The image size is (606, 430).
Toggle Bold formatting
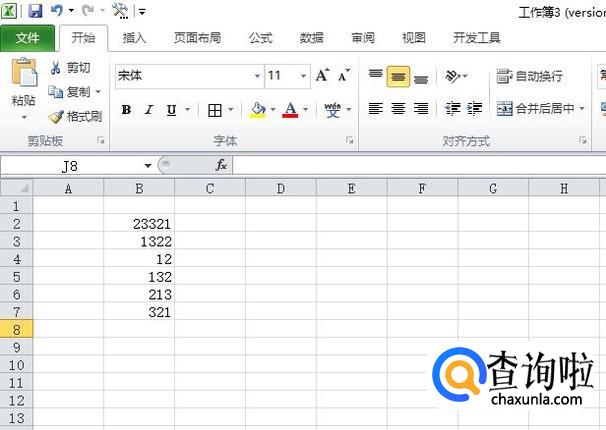[x=126, y=110]
